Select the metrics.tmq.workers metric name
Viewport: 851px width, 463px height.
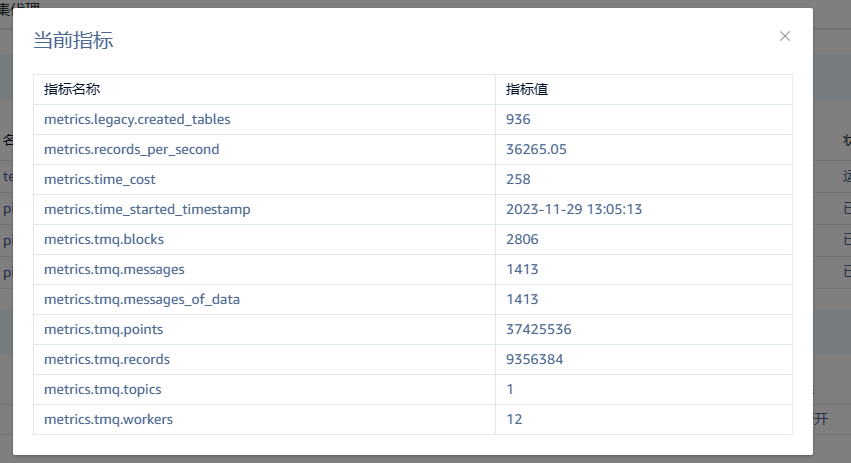point(108,419)
